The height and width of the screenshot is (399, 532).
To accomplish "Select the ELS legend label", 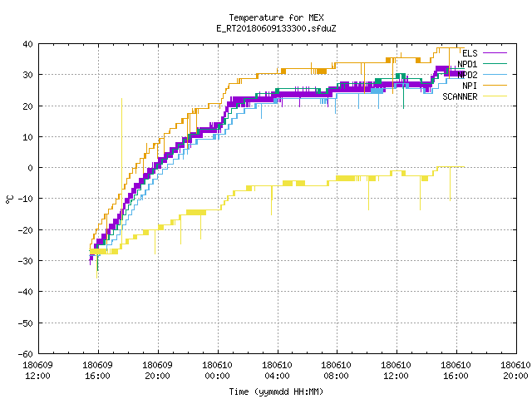I will click(470, 53).
